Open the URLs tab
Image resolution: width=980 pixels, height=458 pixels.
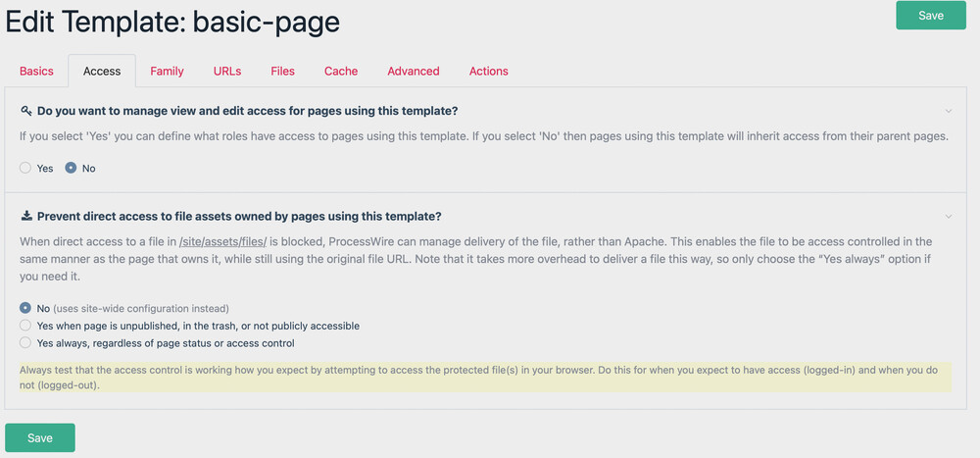[227, 71]
